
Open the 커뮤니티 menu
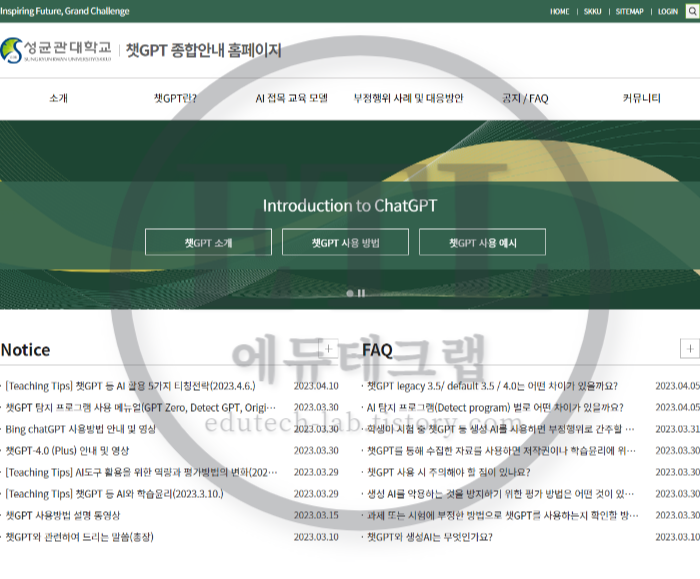point(642,98)
